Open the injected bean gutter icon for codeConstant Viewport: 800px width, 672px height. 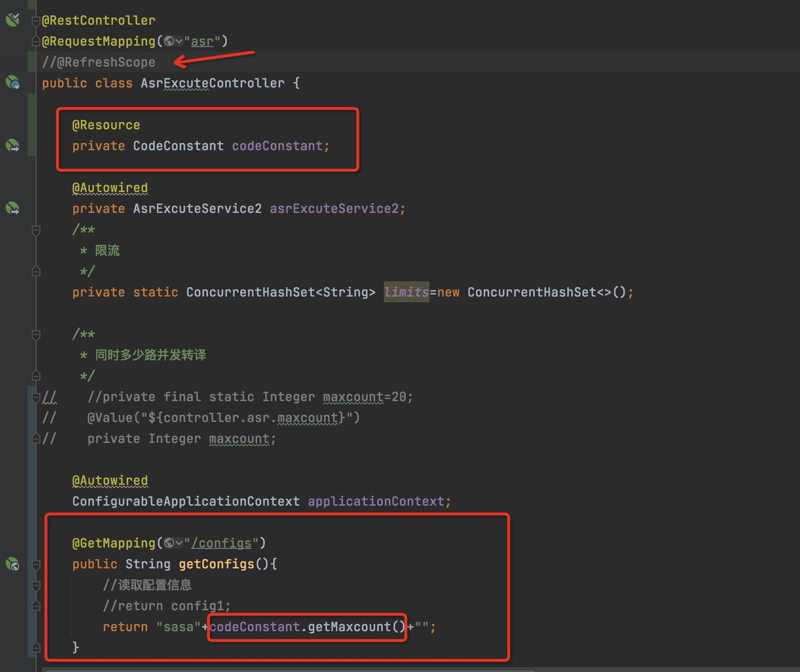click(13, 145)
